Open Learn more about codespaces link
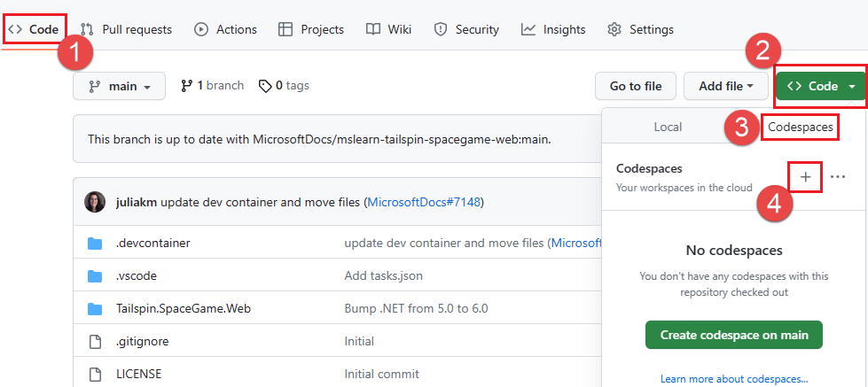Screen dimensions: 868x387 (x=733, y=379)
